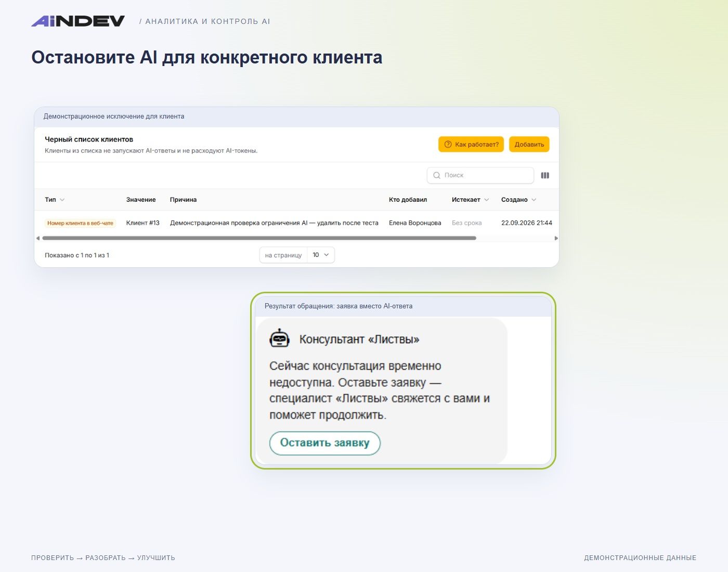Click the AiNDEV logo
This screenshot has width=728, height=572.
[78, 21]
